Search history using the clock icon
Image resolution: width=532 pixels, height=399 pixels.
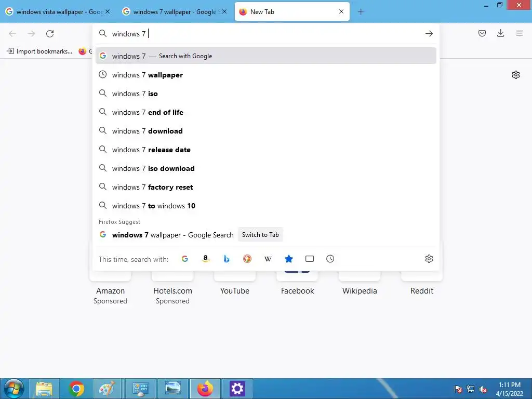[330, 259]
